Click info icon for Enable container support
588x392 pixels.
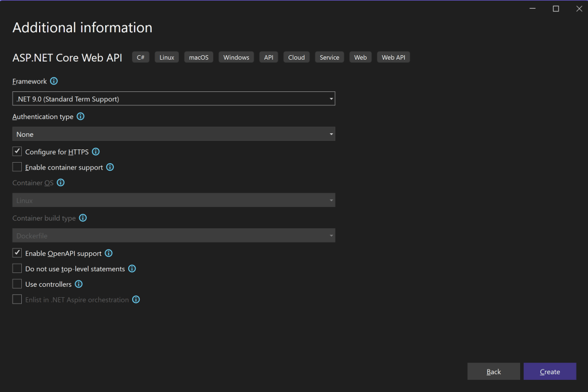tap(110, 168)
